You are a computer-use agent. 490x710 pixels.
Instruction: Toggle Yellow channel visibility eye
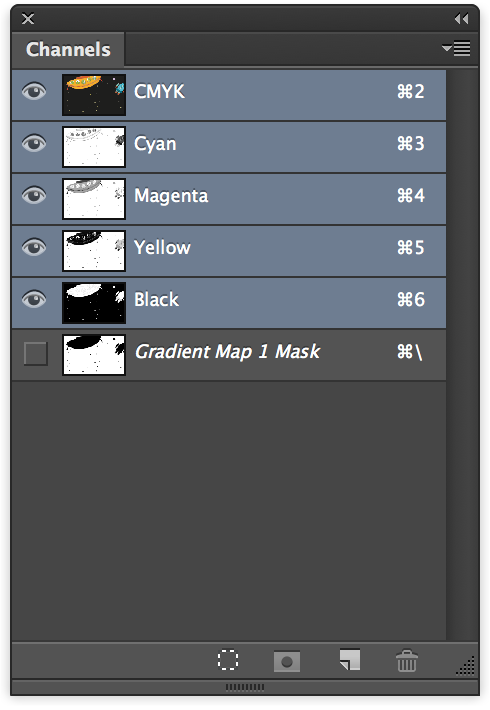34,248
